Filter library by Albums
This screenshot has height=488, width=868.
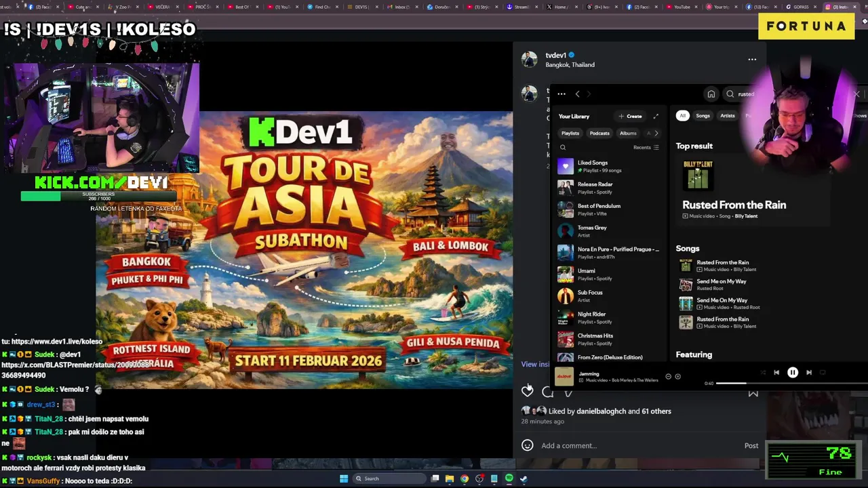(x=628, y=133)
